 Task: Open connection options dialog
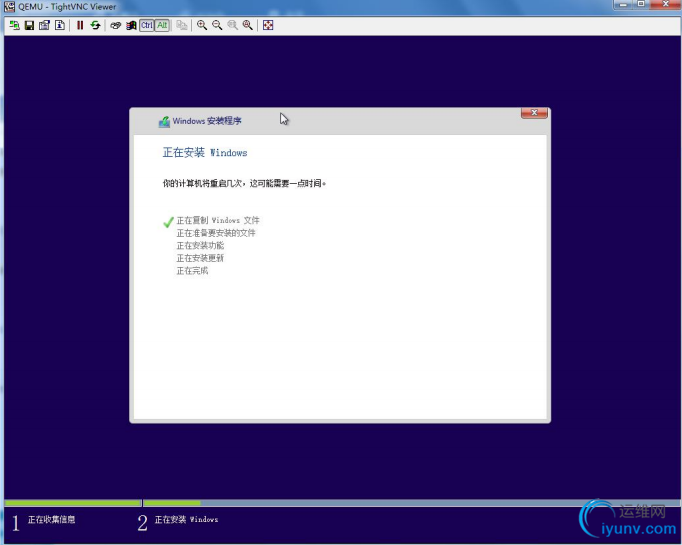point(44,25)
